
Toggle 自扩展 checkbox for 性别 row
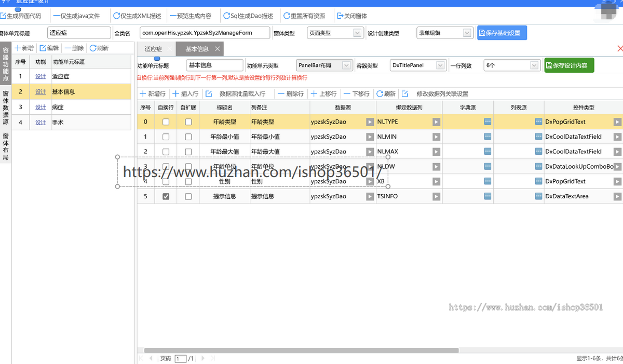188,182
